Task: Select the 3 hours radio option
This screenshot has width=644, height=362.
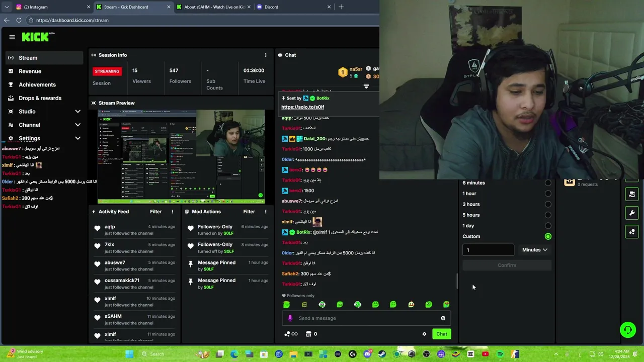Action: pos(548,204)
